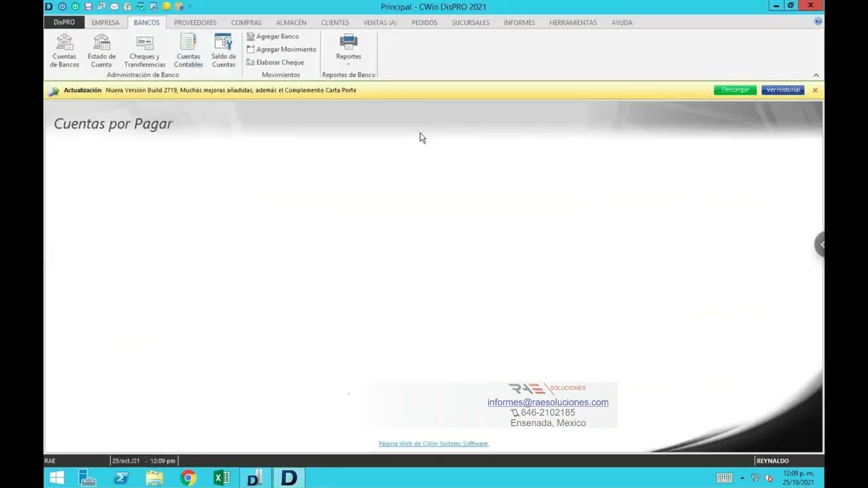Expand the side panel arrow on right edge
This screenshot has height=488, width=868.
coord(820,245)
